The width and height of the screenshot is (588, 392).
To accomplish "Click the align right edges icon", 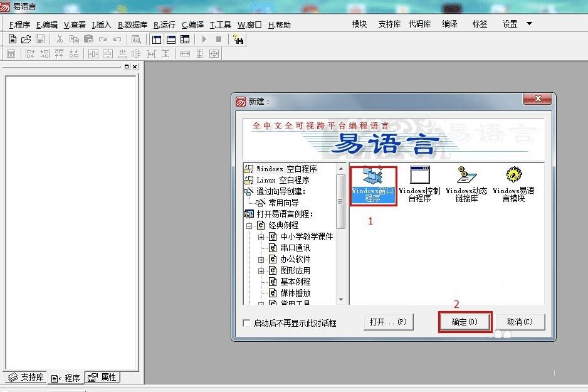I will pos(45,54).
